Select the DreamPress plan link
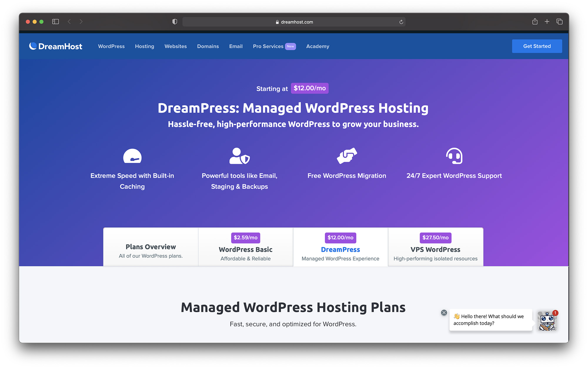 340,250
